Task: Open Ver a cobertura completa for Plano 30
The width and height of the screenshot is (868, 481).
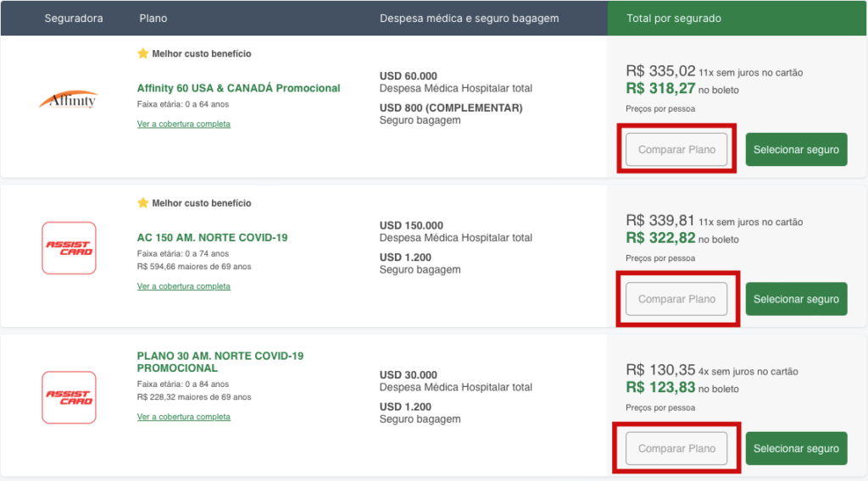Action: pos(184,417)
